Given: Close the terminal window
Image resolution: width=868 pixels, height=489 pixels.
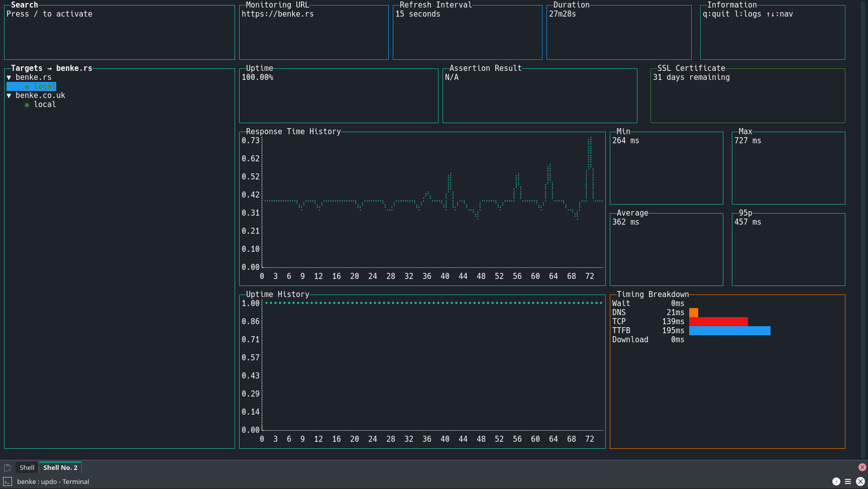Looking at the screenshot, I should (860, 481).
